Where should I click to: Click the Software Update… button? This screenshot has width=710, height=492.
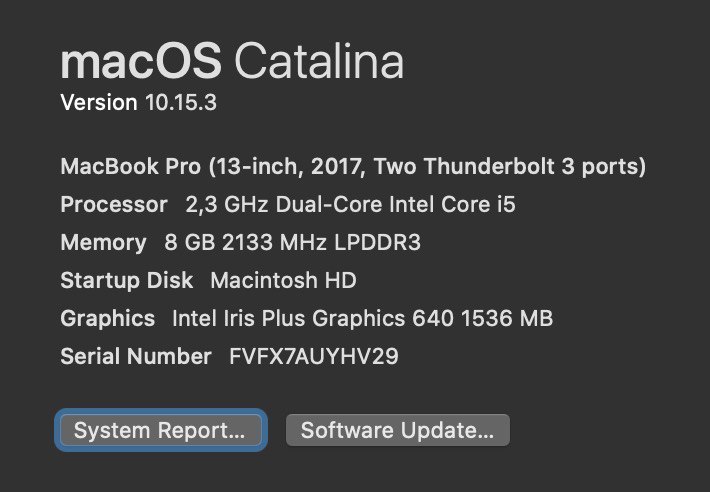coord(398,430)
